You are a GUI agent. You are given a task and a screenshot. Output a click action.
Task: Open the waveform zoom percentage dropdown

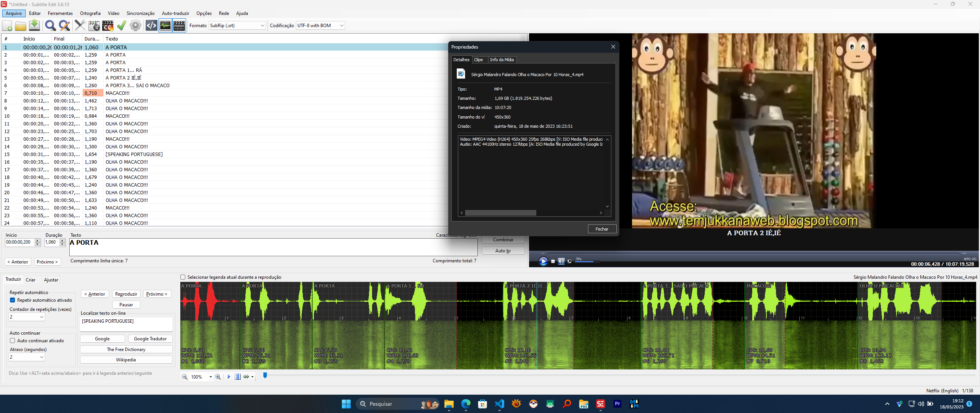coord(210,377)
